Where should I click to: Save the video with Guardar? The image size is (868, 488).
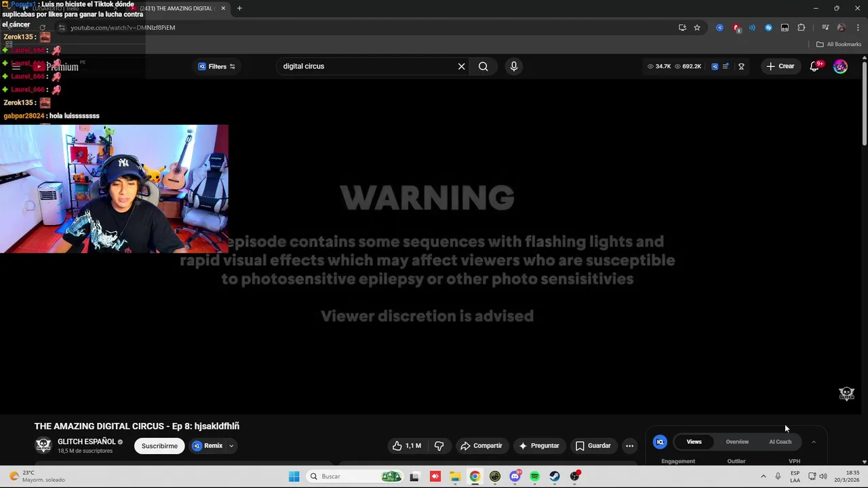(593, 446)
